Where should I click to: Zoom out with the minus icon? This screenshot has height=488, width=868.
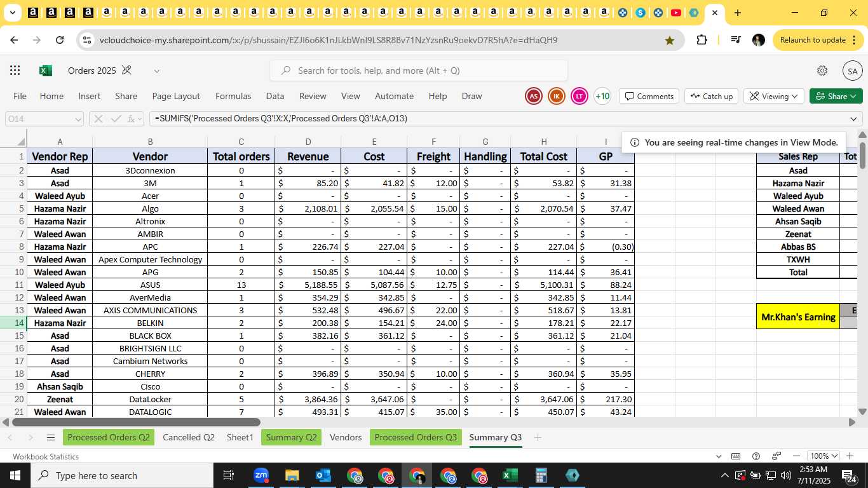(796, 456)
